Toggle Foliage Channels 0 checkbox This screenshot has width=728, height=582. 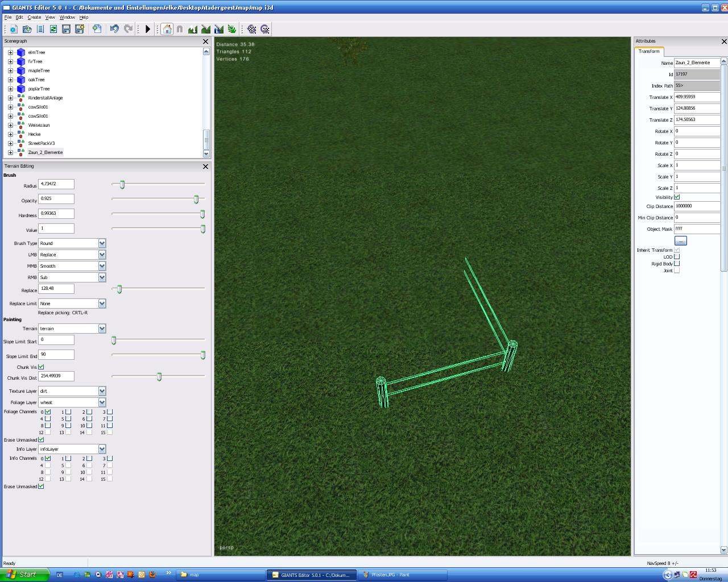coord(48,411)
